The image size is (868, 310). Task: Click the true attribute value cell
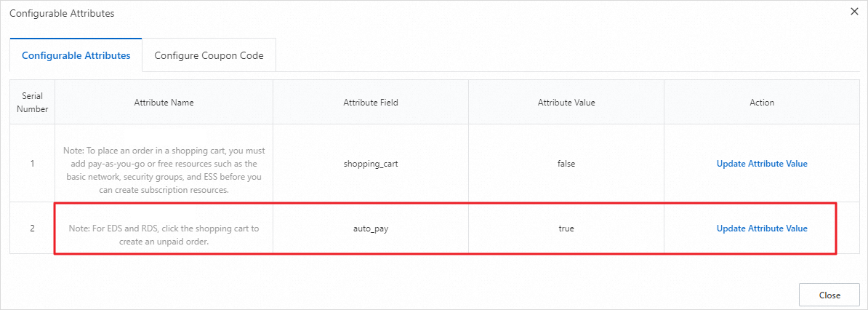pyautogui.click(x=566, y=228)
